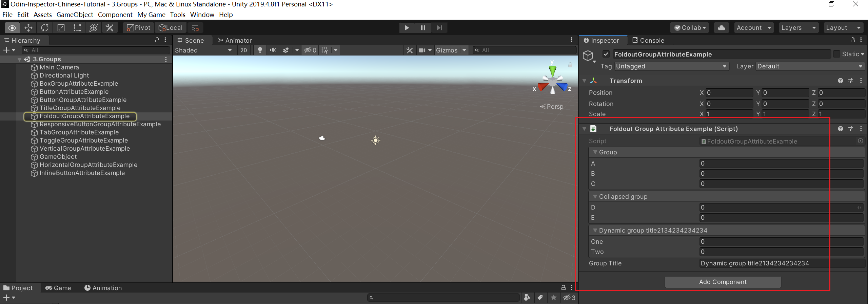Open the Layout dropdown
This screenshot has height=304, width=868.
(844, 28)
